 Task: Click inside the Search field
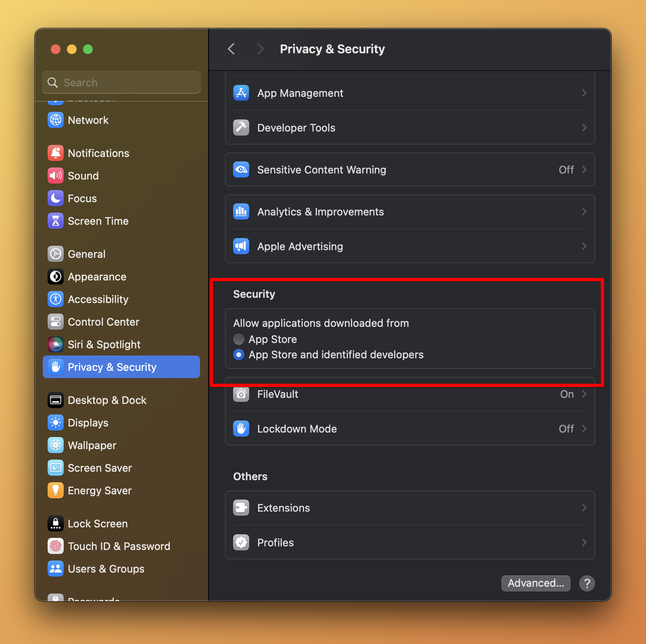(121, 82)
